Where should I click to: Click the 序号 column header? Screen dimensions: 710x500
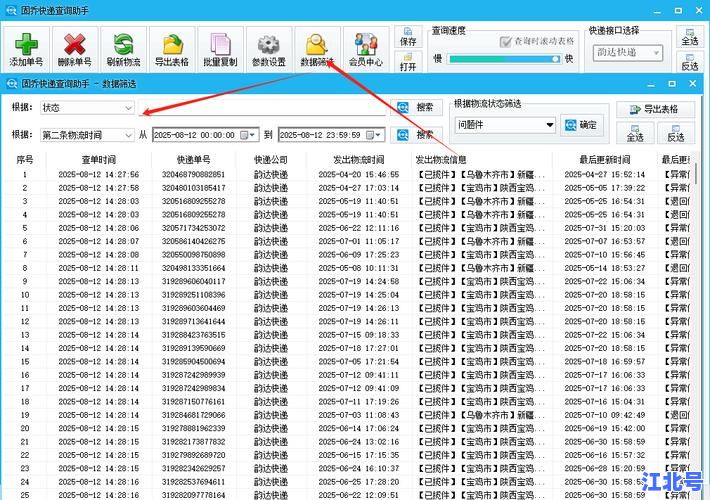pos(25,160)
